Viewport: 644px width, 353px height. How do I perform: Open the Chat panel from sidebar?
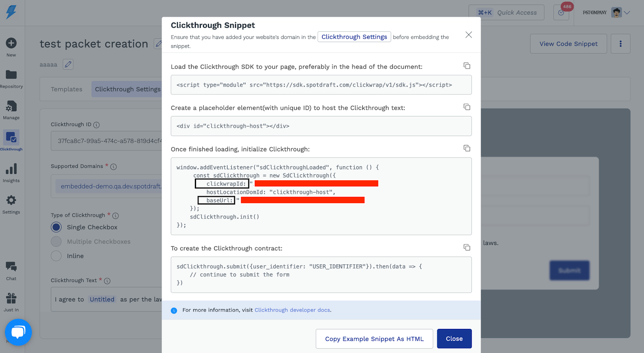tap(11, 270)
